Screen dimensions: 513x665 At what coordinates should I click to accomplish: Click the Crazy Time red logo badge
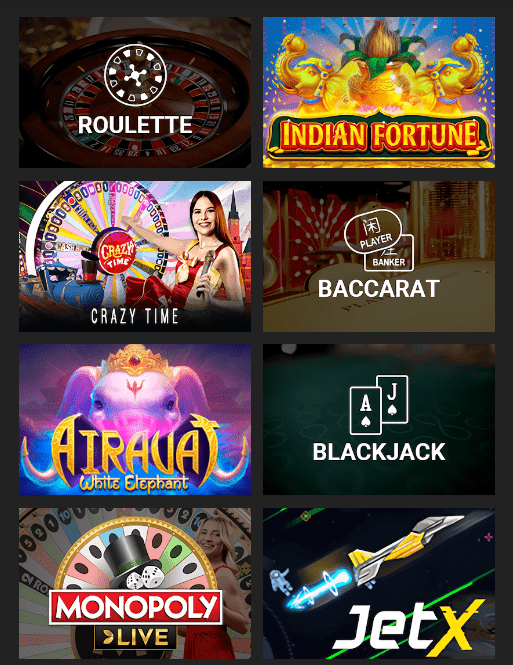[117, 252]
